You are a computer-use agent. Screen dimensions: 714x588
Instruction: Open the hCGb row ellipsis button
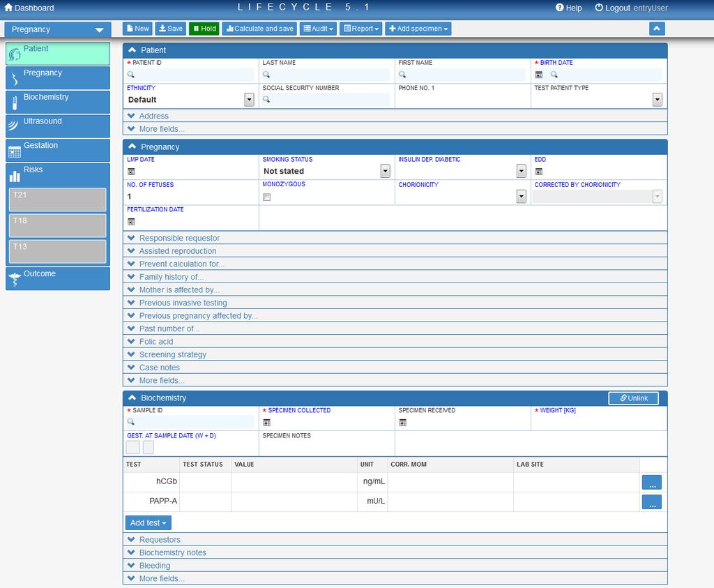(x=652, y=483)
